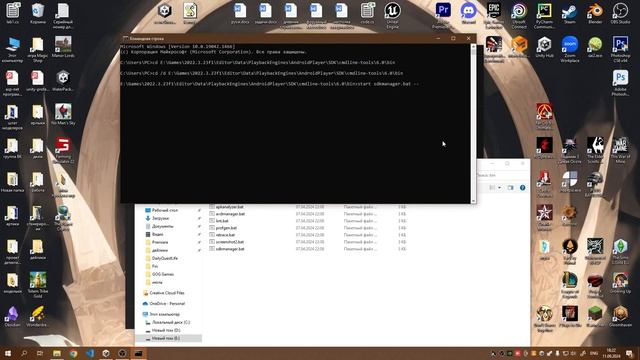The height and width of the screenshot is (360, 640).
Task: Toggle Explorer preview pane button
Action: [511, 188]
